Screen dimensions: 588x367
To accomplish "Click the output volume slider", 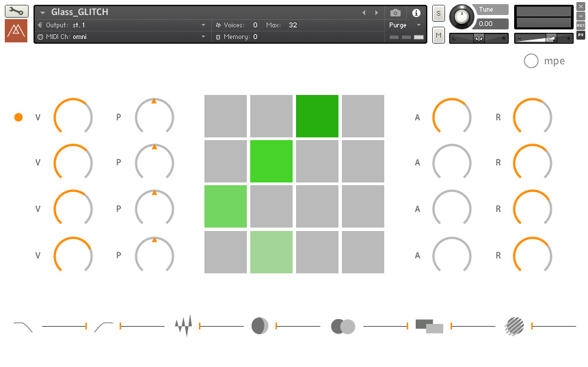I will click(x=544, y=38).
